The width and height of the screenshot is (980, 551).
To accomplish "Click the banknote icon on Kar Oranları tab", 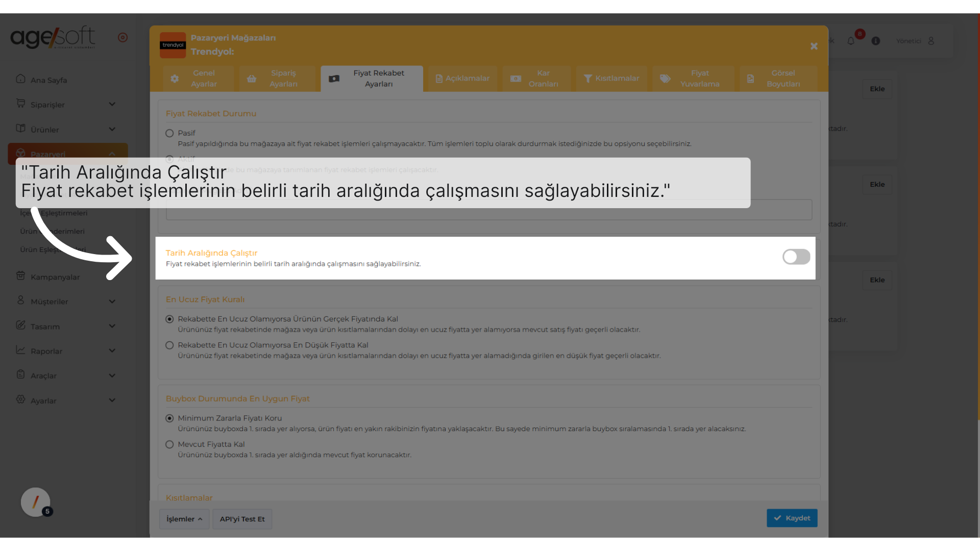I will pyautogui.click(x=516, y=79).
